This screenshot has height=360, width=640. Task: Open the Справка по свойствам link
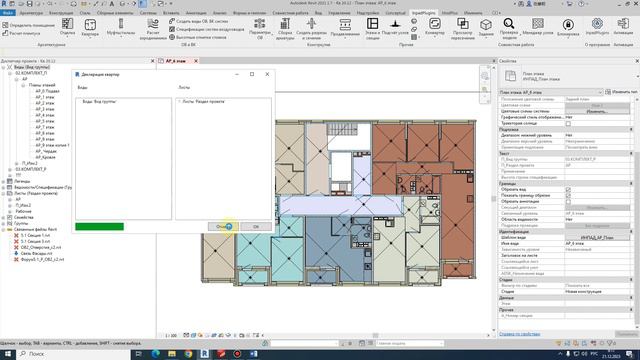520,334
